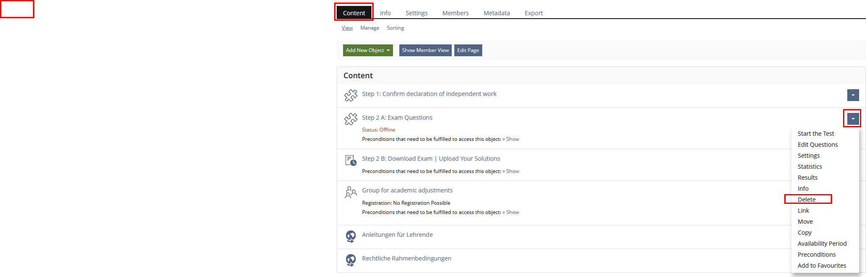This screenshot has width=868, height=277.
Task: Expand actions dropdown for Step 1 row
Action: [853, 95]
